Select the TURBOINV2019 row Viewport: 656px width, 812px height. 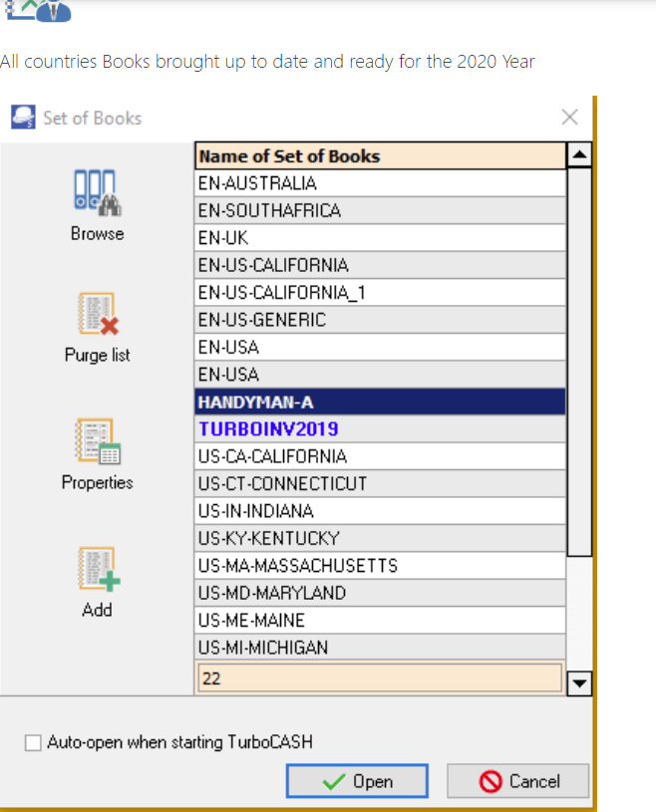(x=380, y=428)
